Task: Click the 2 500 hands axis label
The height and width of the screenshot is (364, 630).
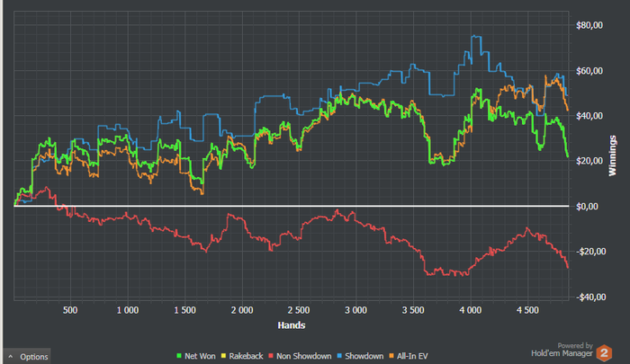Action: tap(299, 310)
